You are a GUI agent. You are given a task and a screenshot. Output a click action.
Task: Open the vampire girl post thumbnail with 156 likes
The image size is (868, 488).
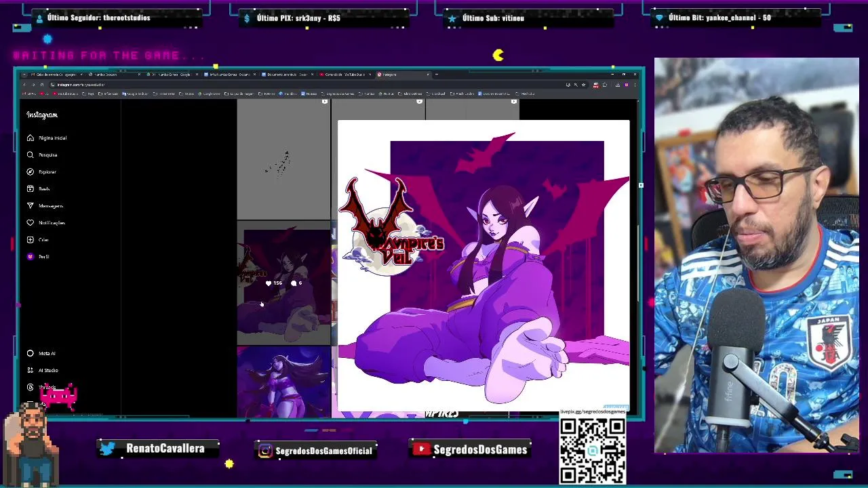[283, 283]
